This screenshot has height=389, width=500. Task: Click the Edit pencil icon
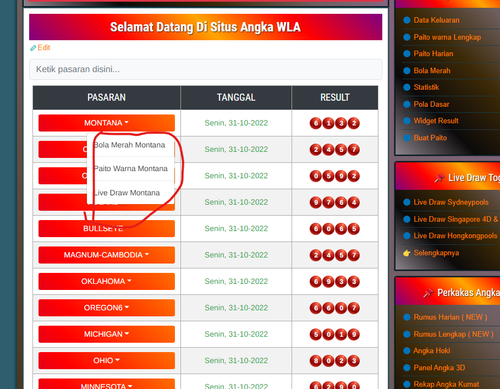(33, 48)
